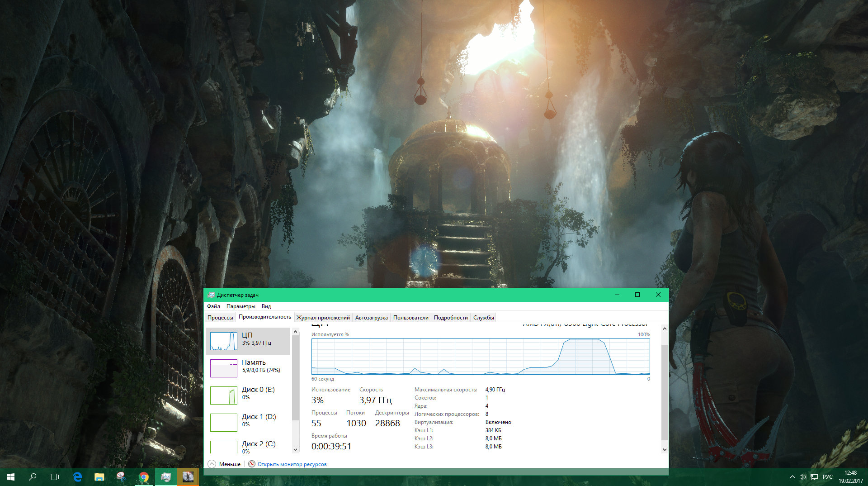The height and width of the screenshot is (486, 868).
Task: Switch to the Процессы tab
Action: (x=220, y=318)
